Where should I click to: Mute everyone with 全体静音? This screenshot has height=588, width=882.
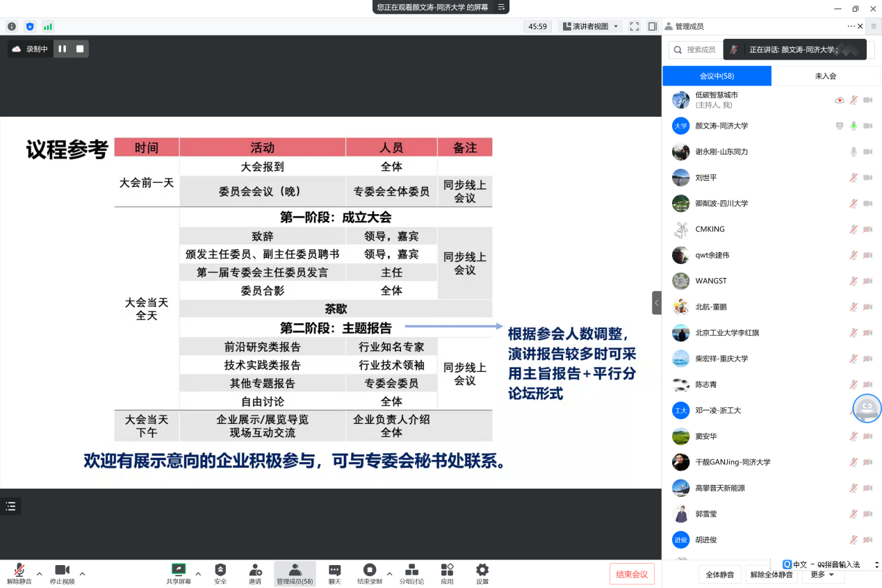[719, 575]
